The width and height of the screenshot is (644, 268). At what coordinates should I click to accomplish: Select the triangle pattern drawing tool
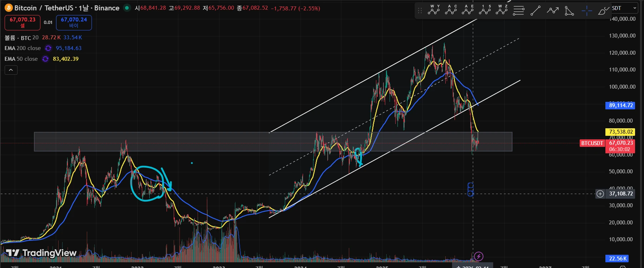(569, 11)
